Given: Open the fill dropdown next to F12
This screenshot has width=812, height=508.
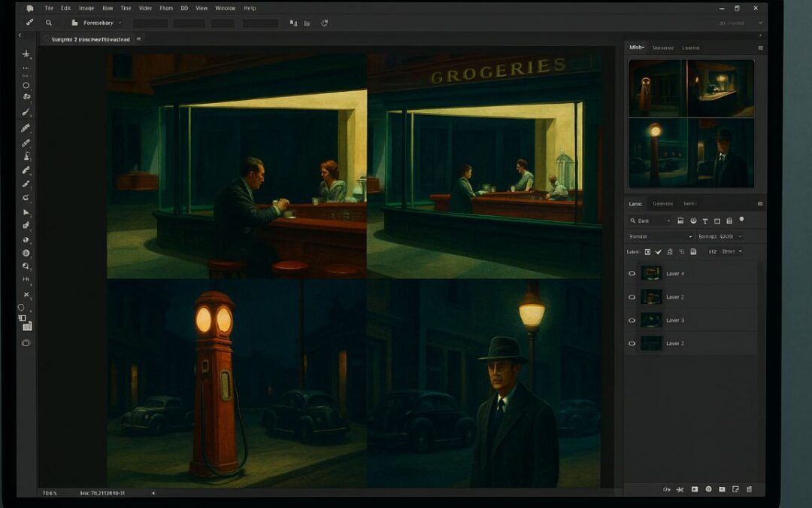Looking at the screenshot, I should (x=741, y=251).
